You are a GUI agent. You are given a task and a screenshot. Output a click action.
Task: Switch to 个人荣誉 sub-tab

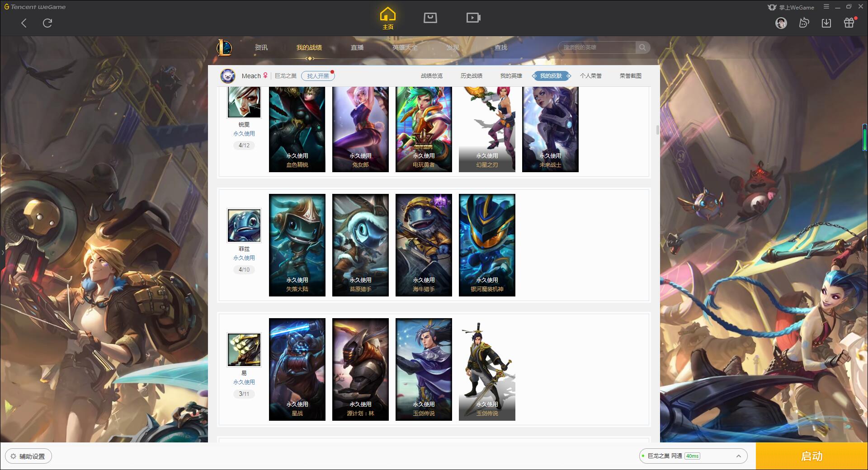coord(591,76)
